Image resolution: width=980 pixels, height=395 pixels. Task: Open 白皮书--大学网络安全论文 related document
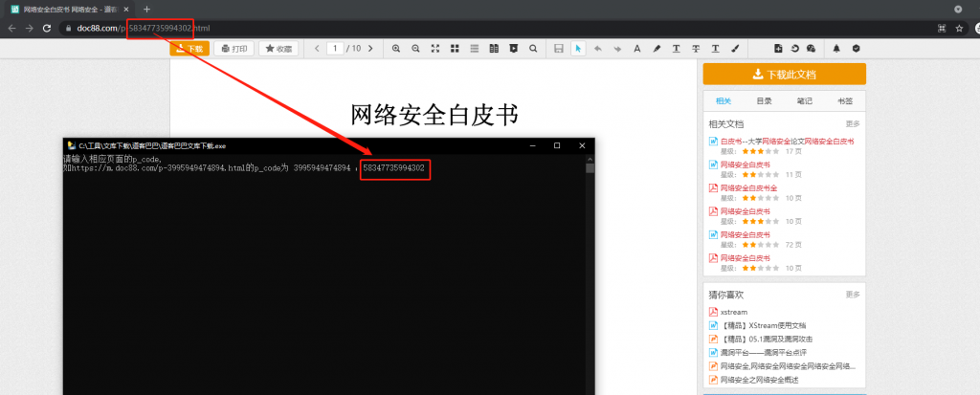(787, 142)
